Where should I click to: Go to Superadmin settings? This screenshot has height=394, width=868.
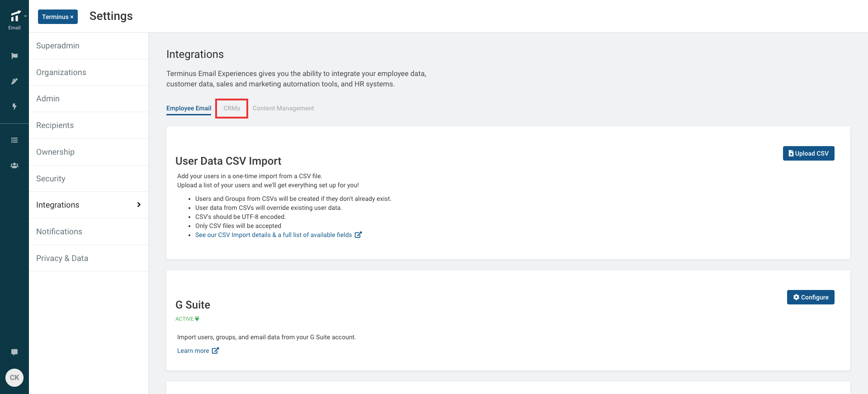point(89,46)
